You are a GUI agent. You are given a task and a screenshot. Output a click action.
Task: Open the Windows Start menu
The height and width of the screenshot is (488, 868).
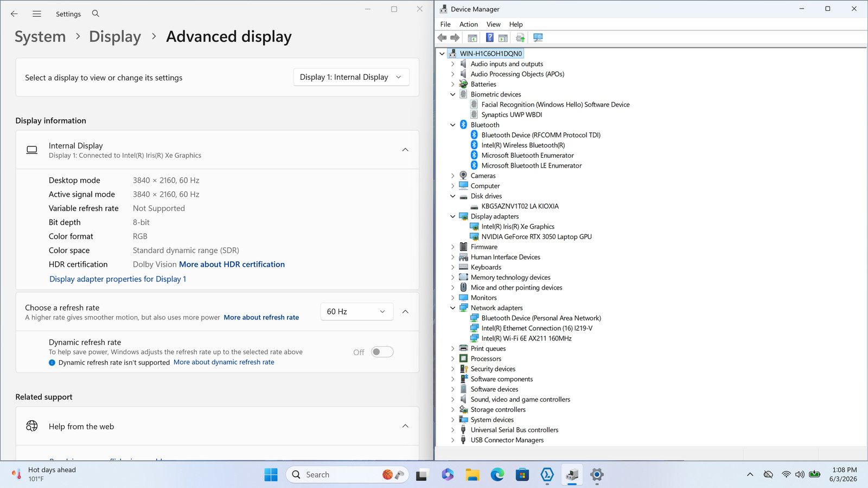271,475
